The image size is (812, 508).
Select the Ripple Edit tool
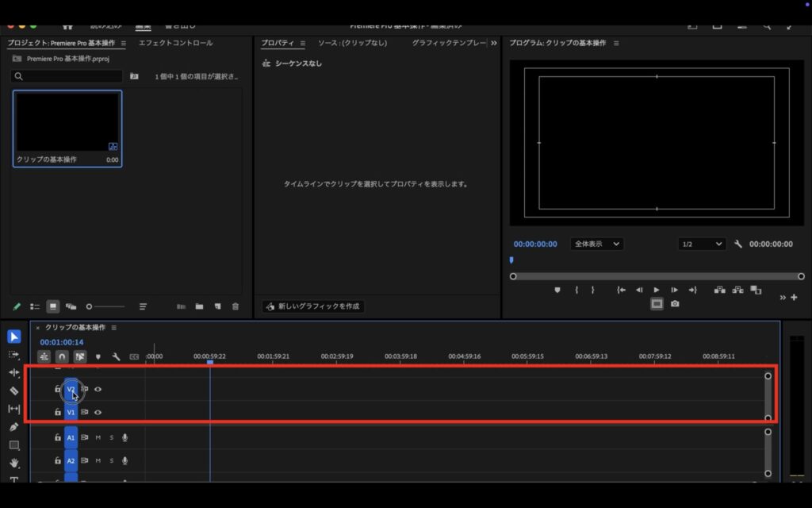tap(14, 373)
